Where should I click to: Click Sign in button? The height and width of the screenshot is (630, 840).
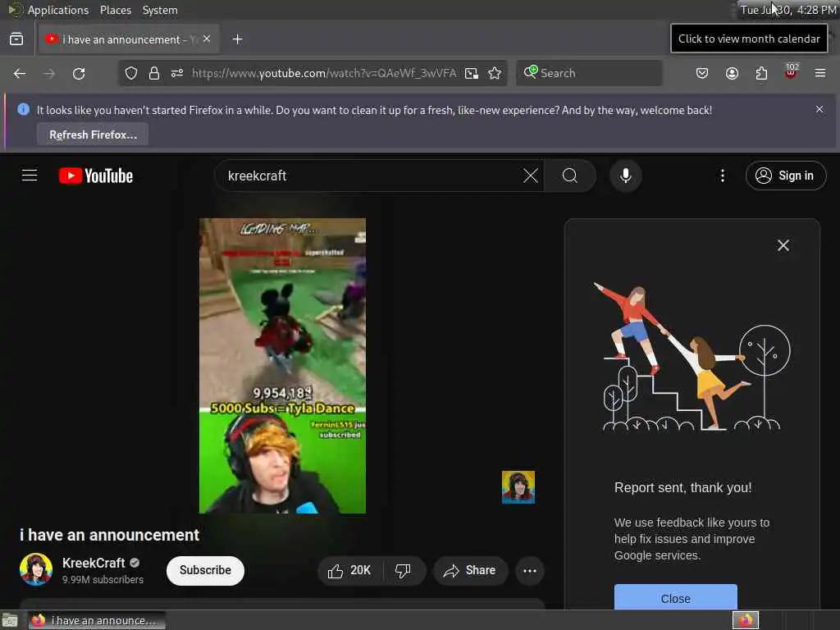785,176
